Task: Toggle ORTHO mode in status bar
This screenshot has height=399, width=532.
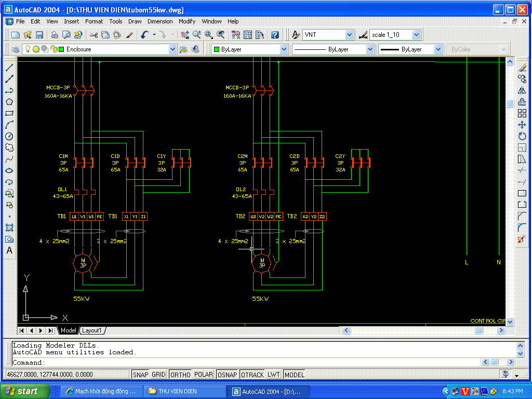Action: point(180,375)
